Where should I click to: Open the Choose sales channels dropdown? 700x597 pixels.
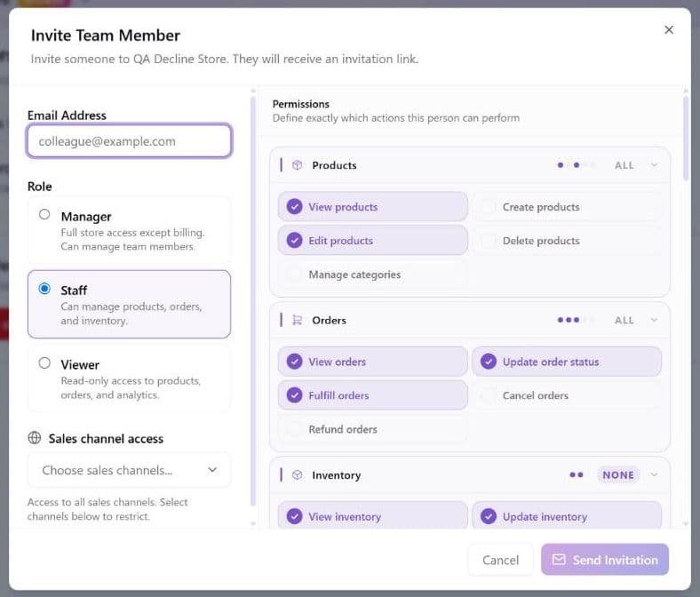coord(129,470)
